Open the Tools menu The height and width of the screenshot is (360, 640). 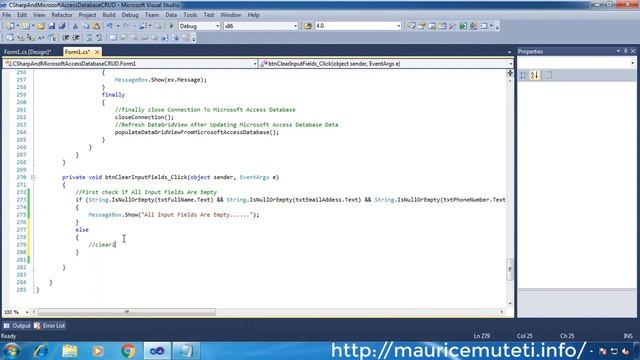point(190,15)
